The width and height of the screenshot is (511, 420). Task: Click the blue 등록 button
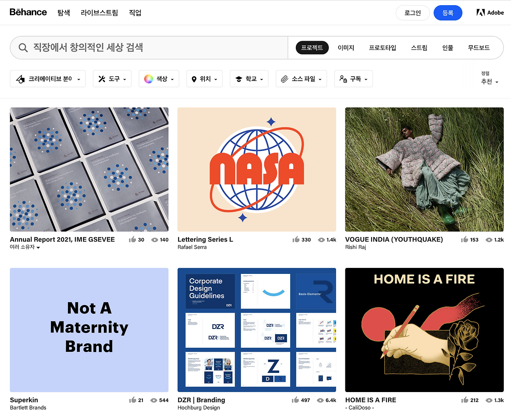pyautogui.click(x=448, y=13)
